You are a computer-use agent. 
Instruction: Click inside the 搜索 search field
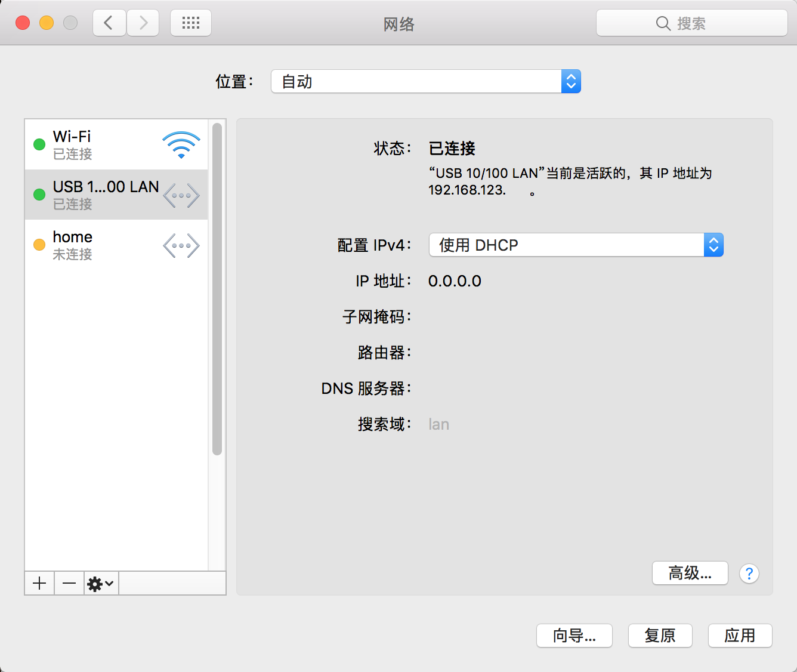click(692, 23)
